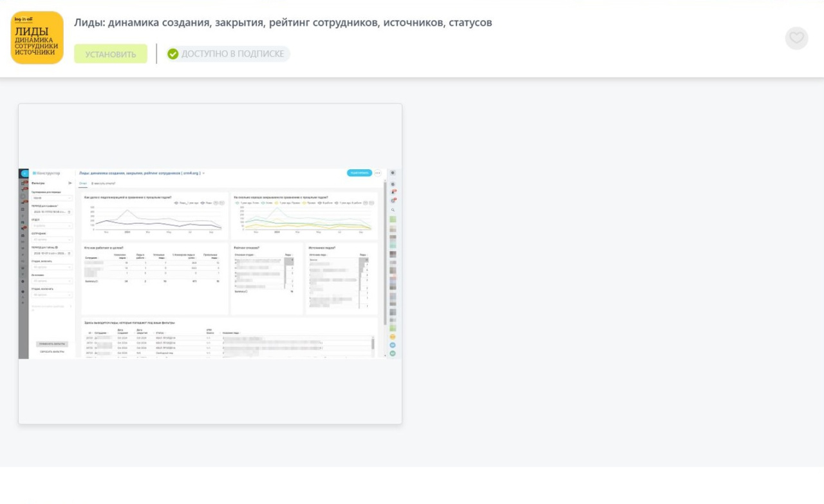
Task: Open the three-dots more options button in the report header
Action: (377, 173)
